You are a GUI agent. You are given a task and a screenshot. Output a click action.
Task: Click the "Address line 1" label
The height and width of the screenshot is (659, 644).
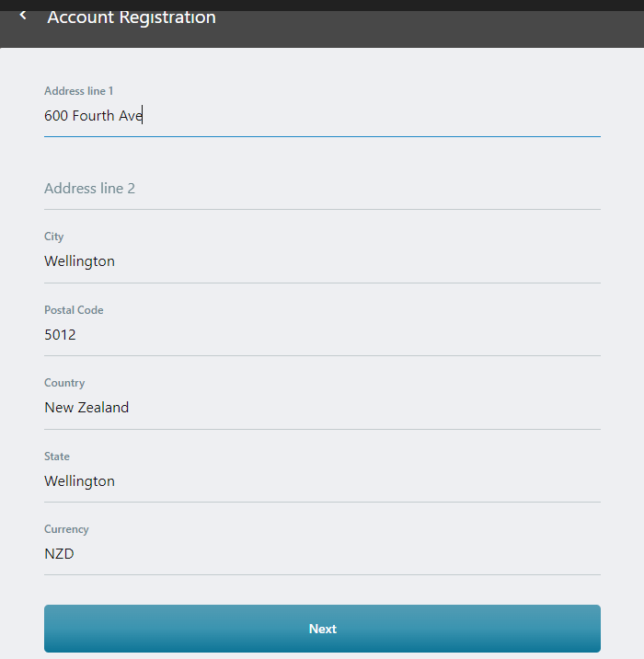click(78, 91)
